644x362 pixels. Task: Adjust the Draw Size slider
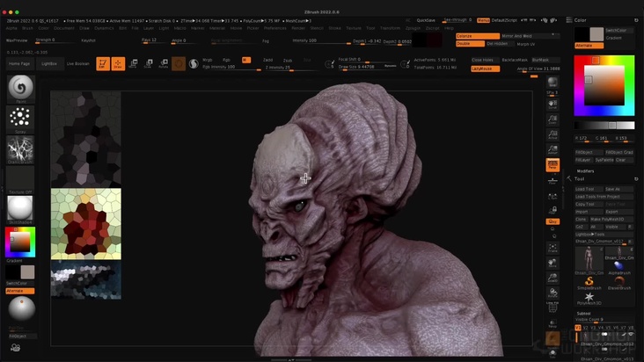pos(367,67)
